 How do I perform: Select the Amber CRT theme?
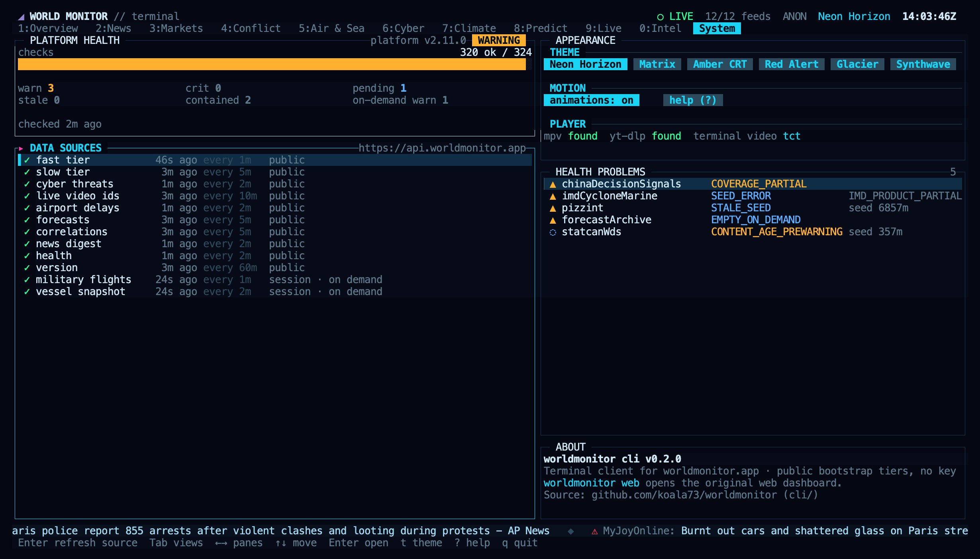(x=720, y=64)
